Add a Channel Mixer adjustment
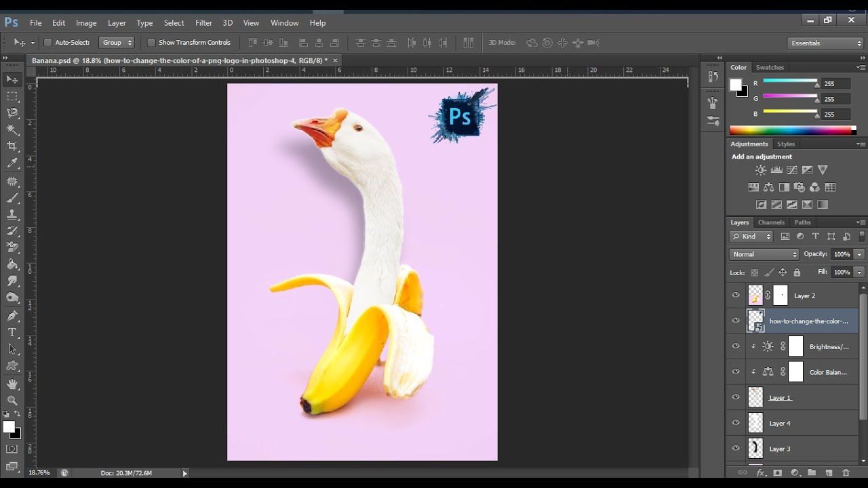This screenshot has height=488, width=868. [814, 187]
